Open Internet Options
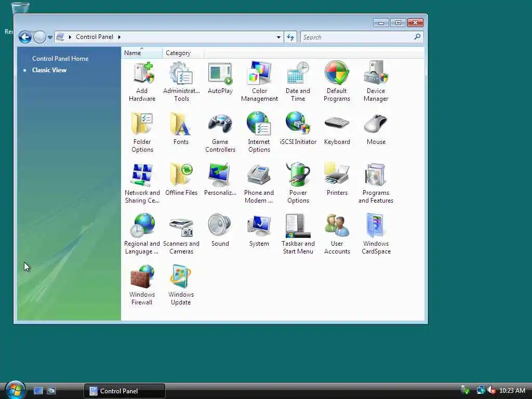 coord(259,132)
